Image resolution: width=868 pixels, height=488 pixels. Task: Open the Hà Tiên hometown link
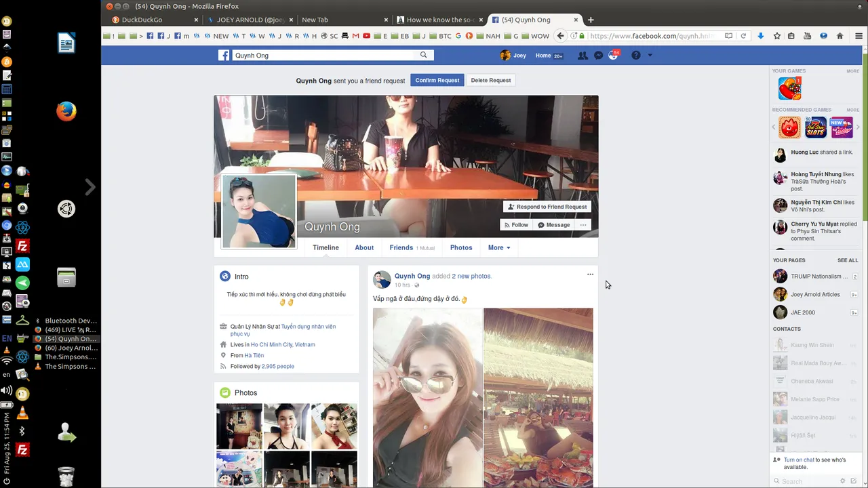pyautogui.click(x=254, y=355)
